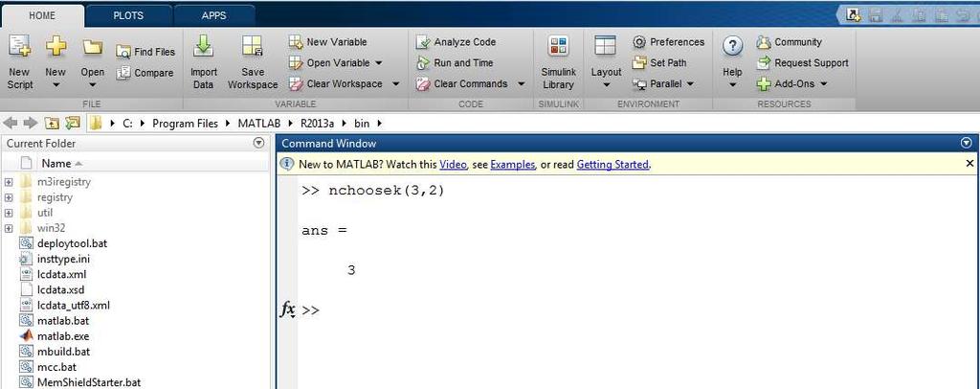Open the Community link
The image size is (980, 389).
(x=789, y=42)
